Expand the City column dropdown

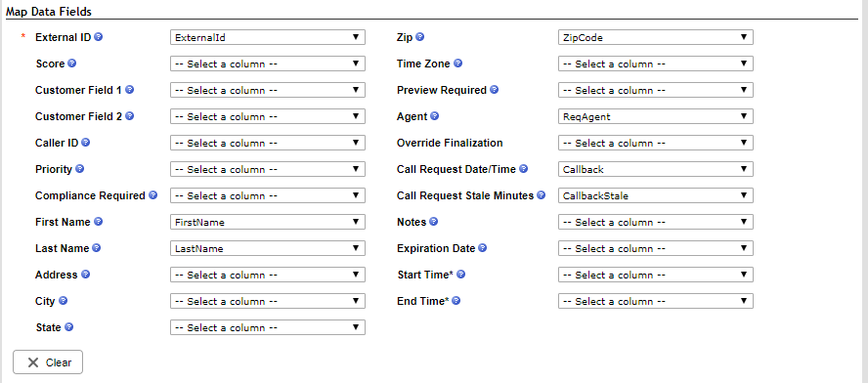coord(268,301)
